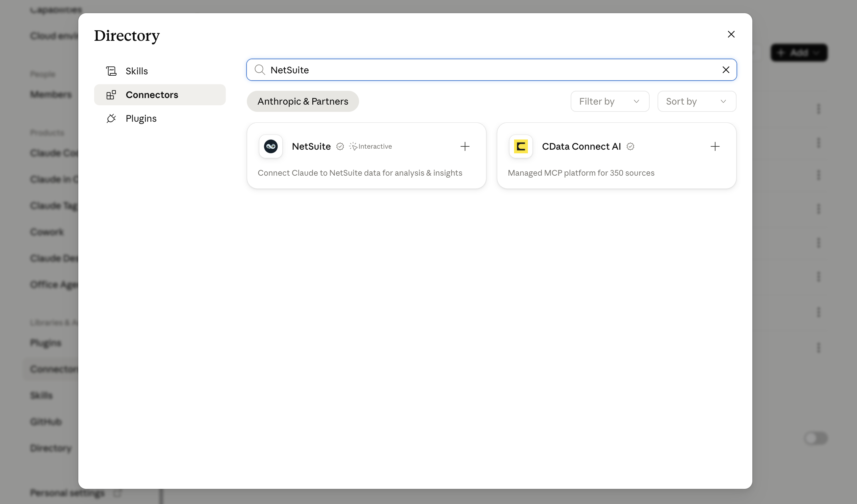Viewport: 857px width, 504px height.
Task: Open the Sort by dropdown
Action: [696, 101]
